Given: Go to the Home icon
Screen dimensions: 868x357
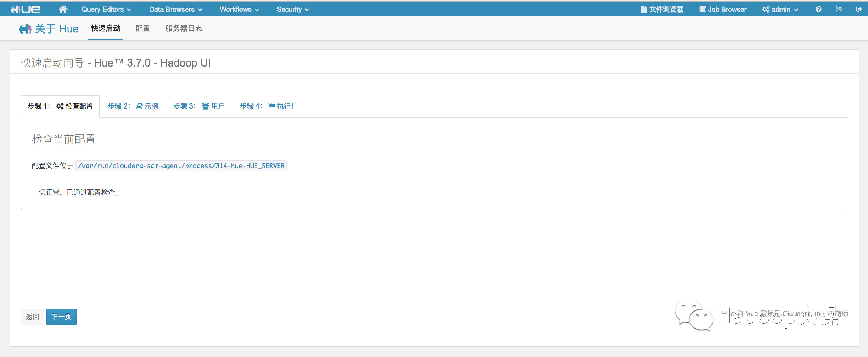Looking at the screenshot, I should tap(63, 10).
